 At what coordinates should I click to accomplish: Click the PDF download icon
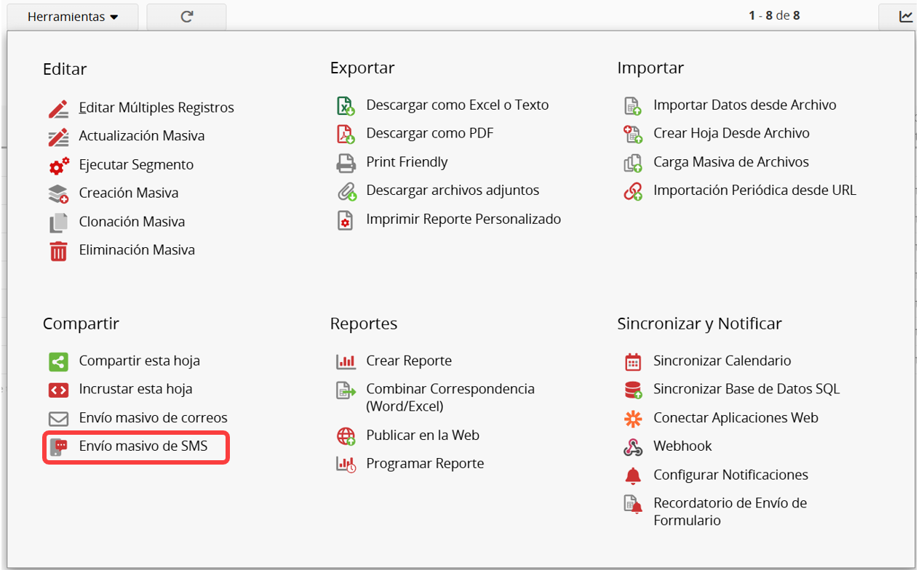pos(346,134)
